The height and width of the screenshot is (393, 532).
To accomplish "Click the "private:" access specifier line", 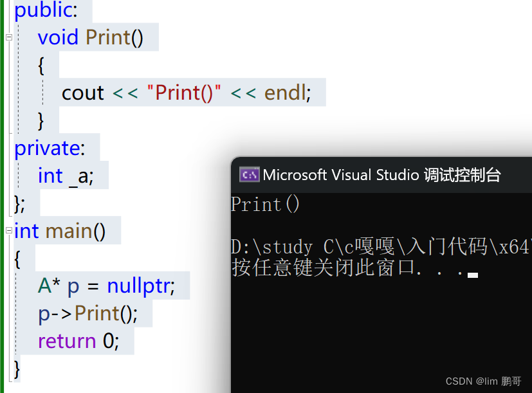I will point(50,149).
